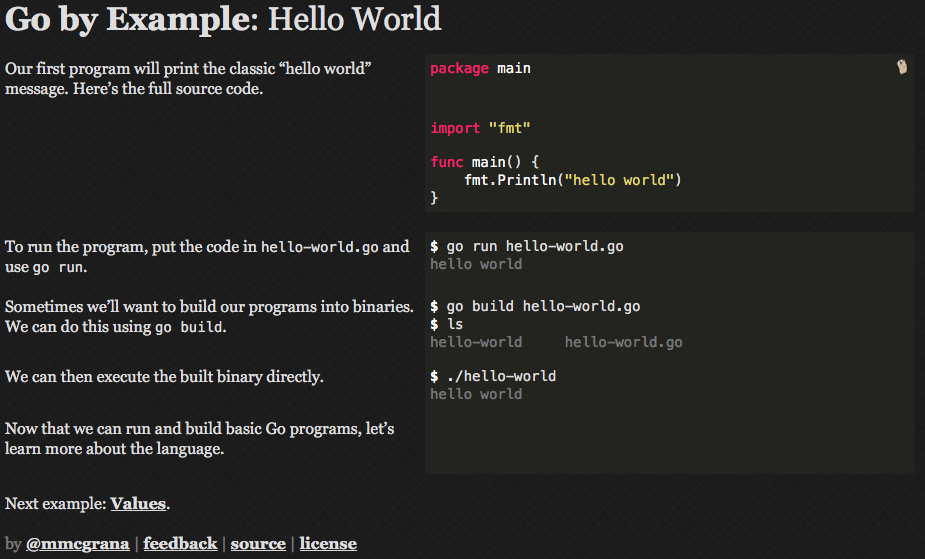Image resolution: width=925 pixels, height=559 pixels.
Task: Click the 'Hello World' page heading text
Action: [x=355, y=19]
